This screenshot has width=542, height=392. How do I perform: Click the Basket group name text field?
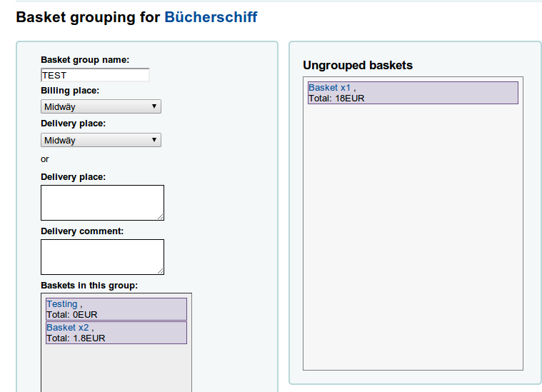pyautogui.click(x=95, y=75)
